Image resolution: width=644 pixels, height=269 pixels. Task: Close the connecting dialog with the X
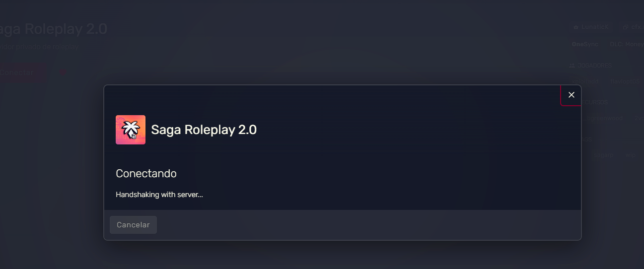coord(571,95)
